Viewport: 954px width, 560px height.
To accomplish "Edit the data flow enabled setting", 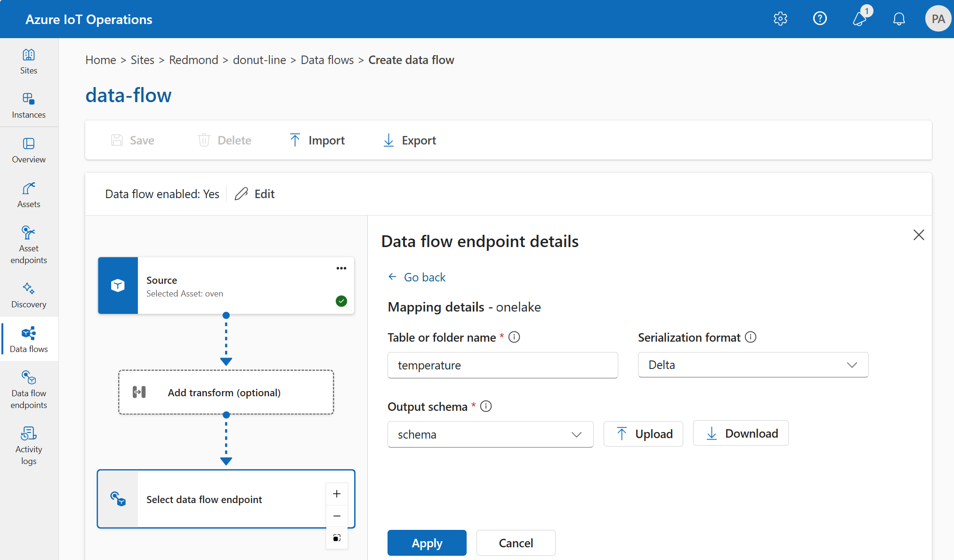I will click(254, 193).
